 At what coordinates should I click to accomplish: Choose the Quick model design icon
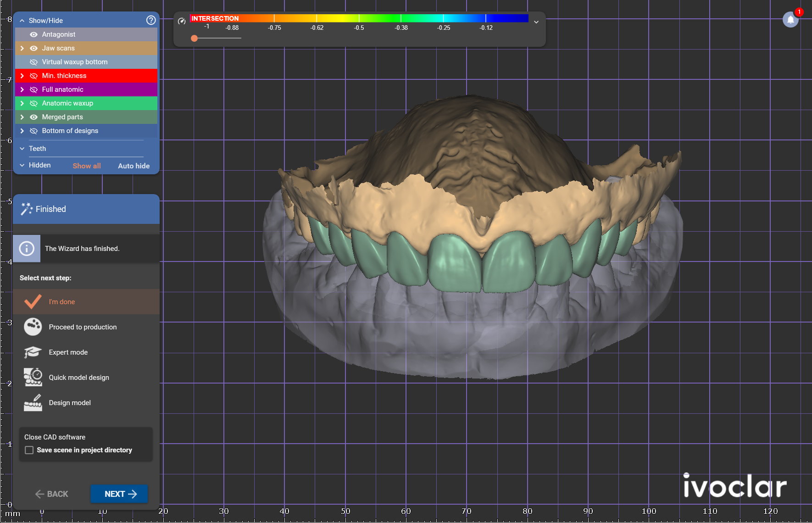[33, 377]
